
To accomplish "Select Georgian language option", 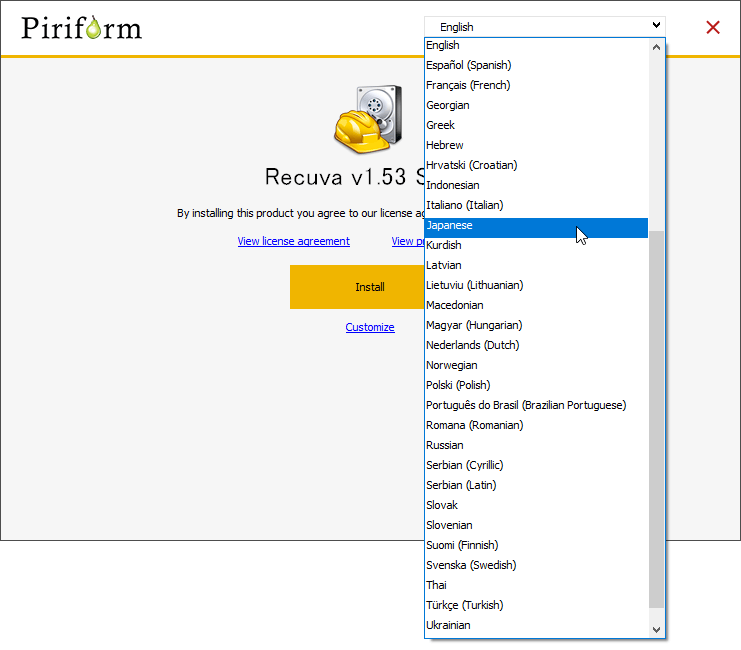I will click(536, 105).
